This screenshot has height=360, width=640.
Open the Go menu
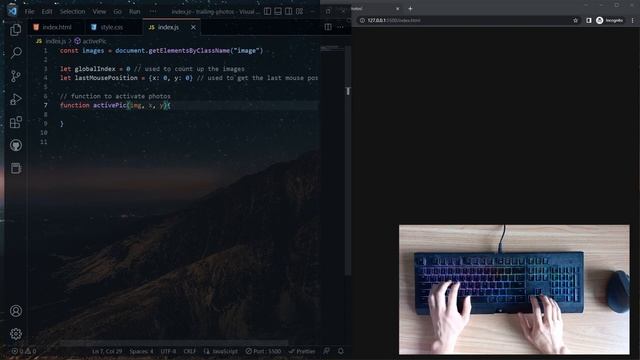[118, 11]
